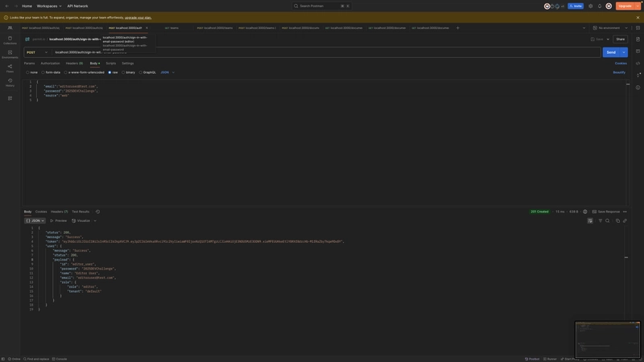Open the GET teams request tab

(171, 28)
